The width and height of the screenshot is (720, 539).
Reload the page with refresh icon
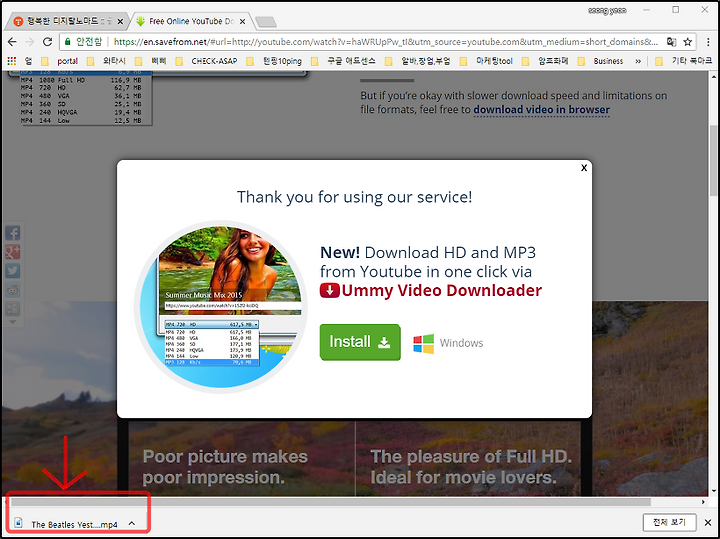click(x=47, y=42)
